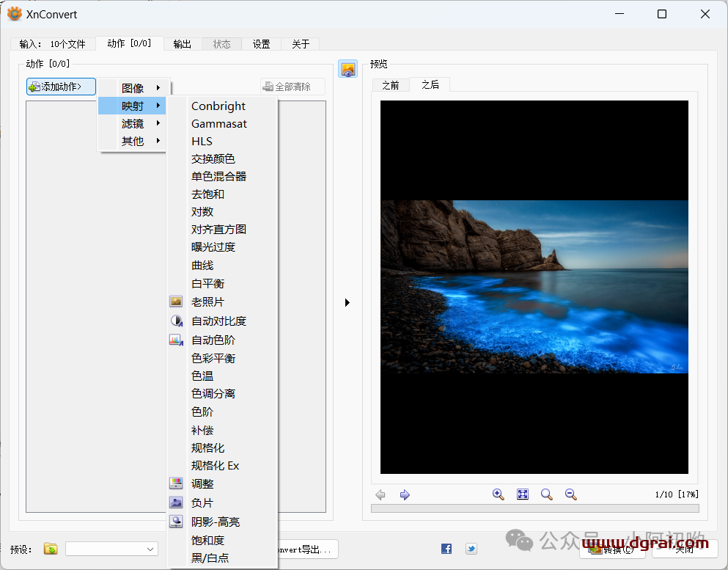Zoom in on the preview image
Image resolution: width=728 pixels, height=570 pixels.
point(499,494)
